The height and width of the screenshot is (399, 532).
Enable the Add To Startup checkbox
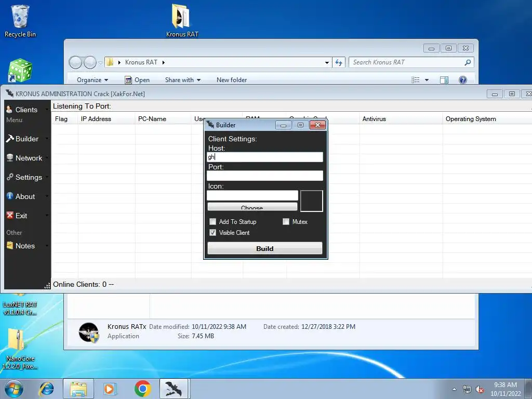[212, 221]
